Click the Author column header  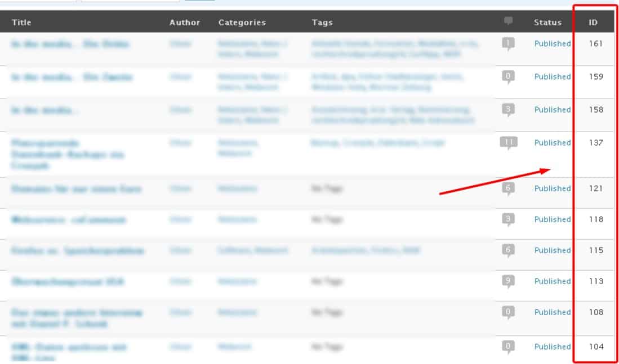coord(185,23)
